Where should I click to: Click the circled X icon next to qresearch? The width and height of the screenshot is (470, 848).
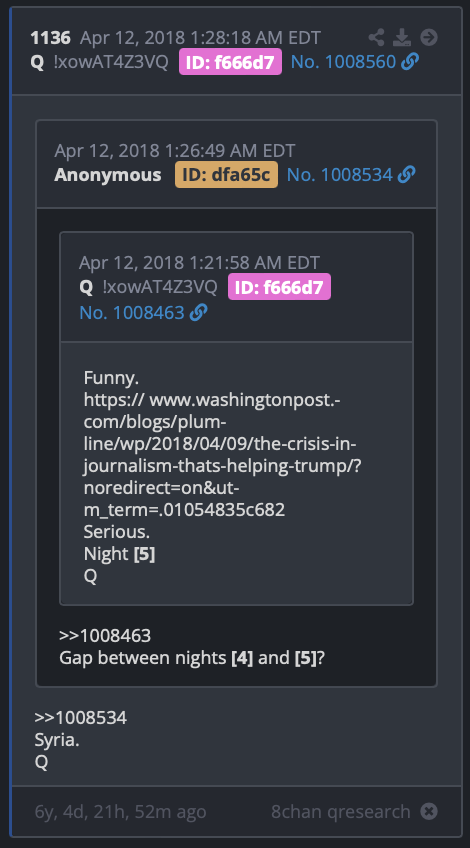click(429, 811)
